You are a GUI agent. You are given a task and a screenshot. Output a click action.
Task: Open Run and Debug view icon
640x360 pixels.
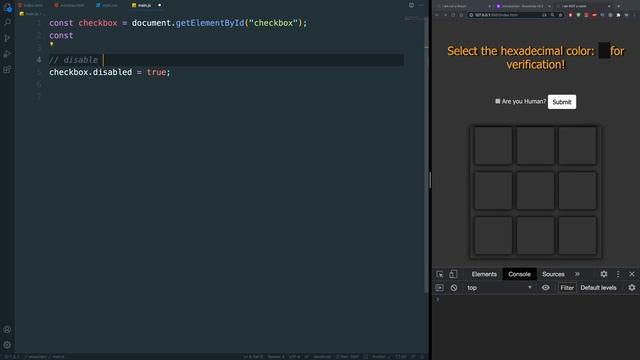(7, 54)
